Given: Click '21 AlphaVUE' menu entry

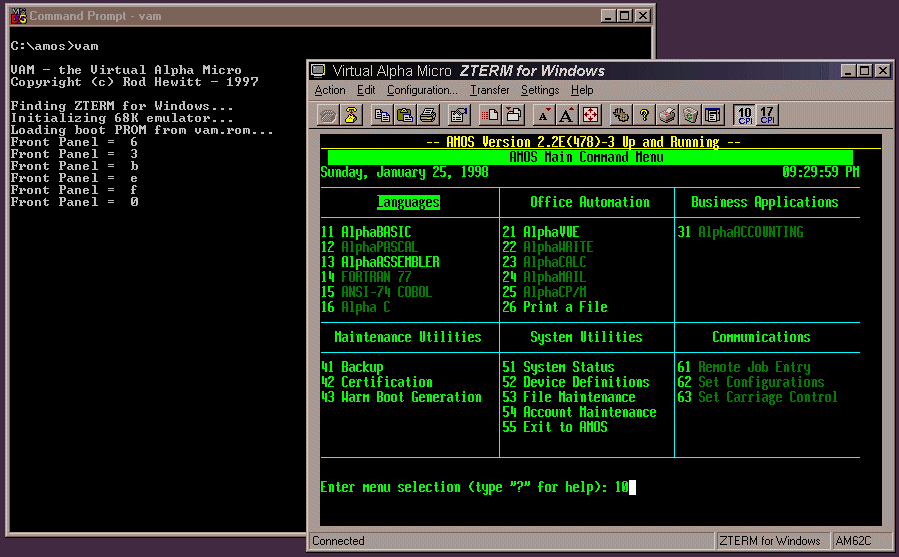Looking at the screenshot, I should [x=541, y=232].
